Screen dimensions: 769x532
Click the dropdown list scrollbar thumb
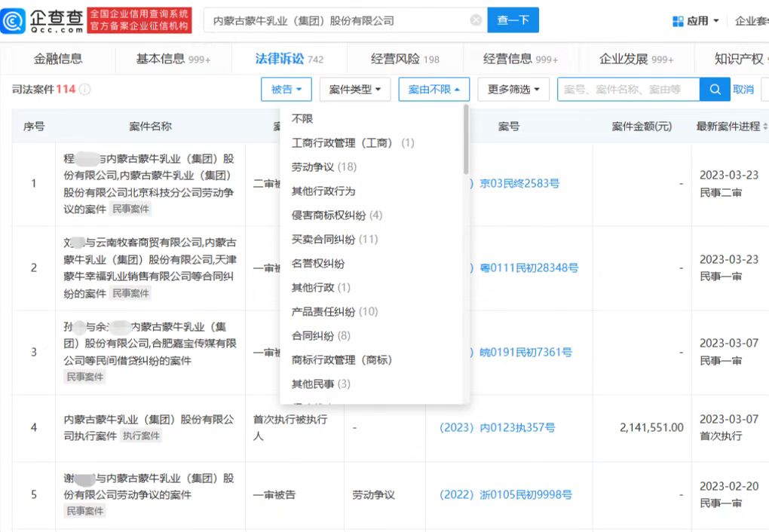466,139
